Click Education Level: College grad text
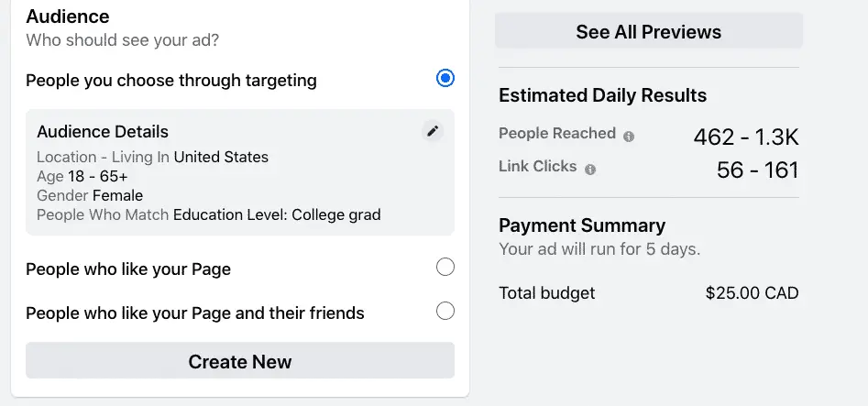 click(x=276, y=215)
